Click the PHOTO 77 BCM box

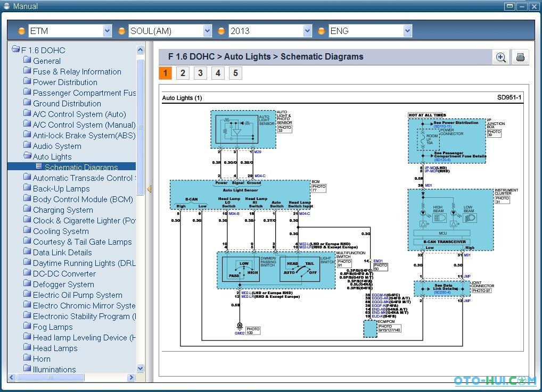pyautogui.click(x=319, y=188)
